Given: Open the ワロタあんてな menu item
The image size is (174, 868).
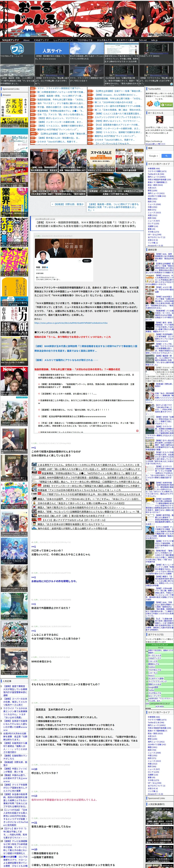Looking at the screenshot, I should [x=85, y=40].
